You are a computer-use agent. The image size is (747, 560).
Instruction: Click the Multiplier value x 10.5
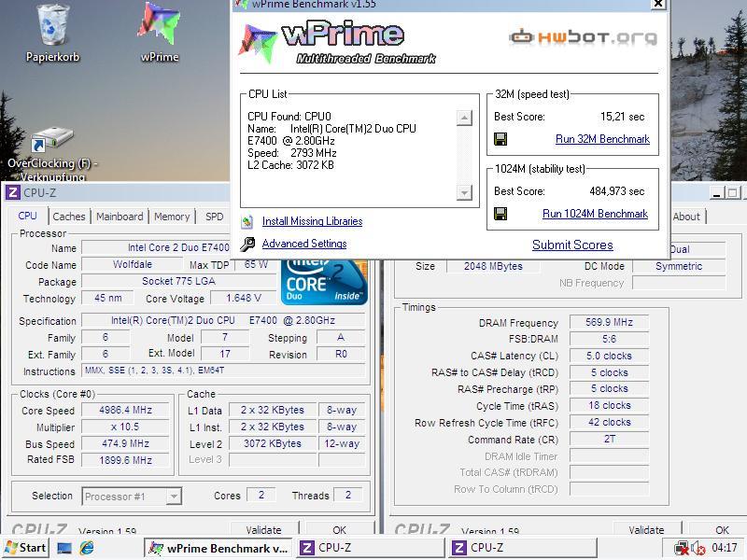(125, 427)
